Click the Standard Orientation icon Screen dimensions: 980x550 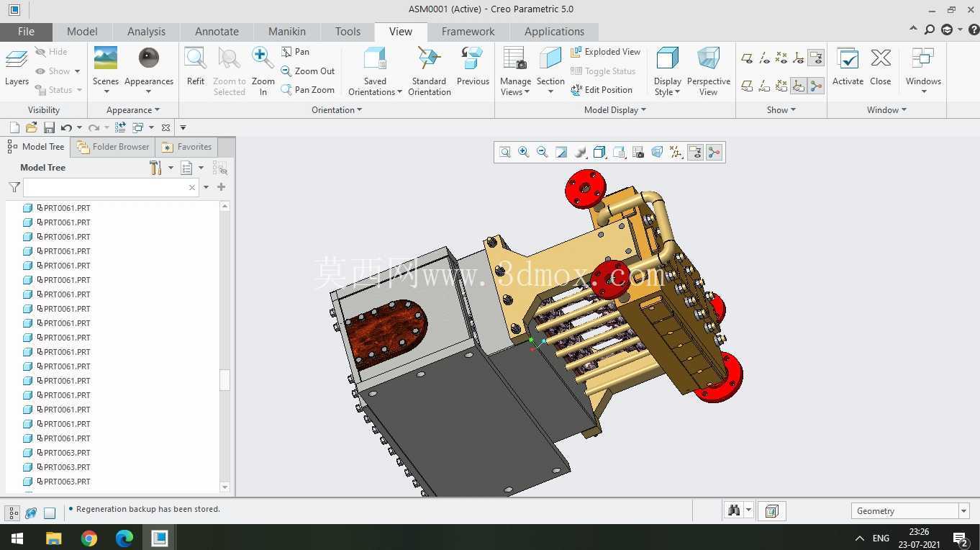tap(429, 71)
